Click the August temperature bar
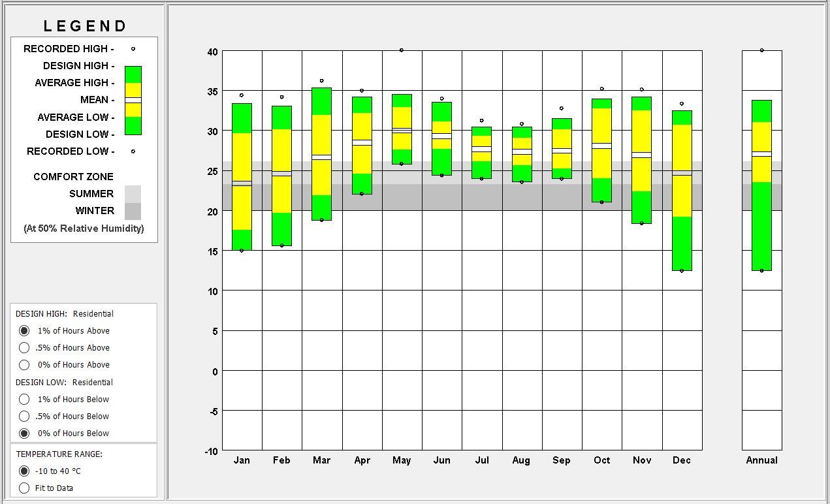 [521, 154]
